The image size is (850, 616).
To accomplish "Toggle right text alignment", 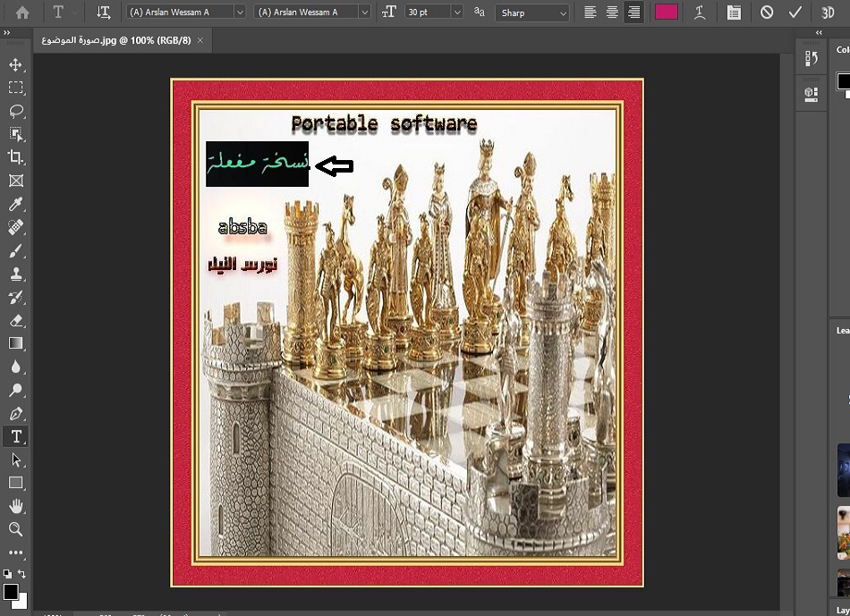I will point(633,13).
